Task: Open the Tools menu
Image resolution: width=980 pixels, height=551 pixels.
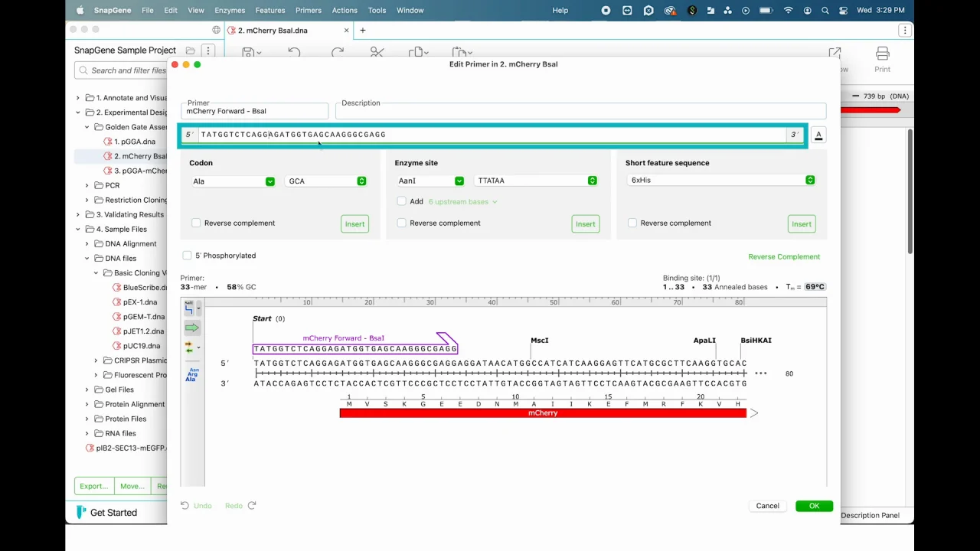Action: coord(377,10)
